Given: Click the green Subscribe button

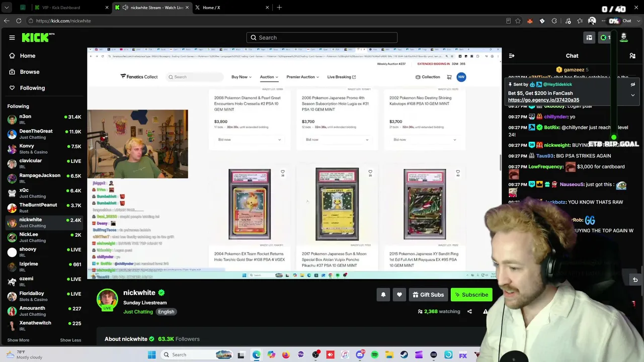Looking at the screenshot, I should coord(471,295).
